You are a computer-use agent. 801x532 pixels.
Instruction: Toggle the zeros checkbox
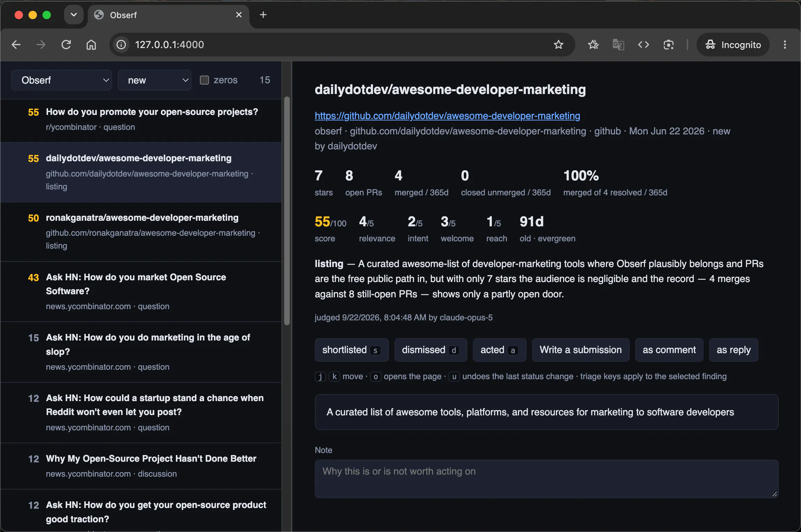point(204,80)
